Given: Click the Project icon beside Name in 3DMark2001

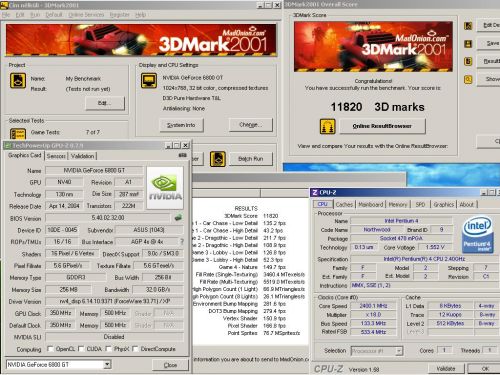Looking at the screenshot, I should 18,81.
